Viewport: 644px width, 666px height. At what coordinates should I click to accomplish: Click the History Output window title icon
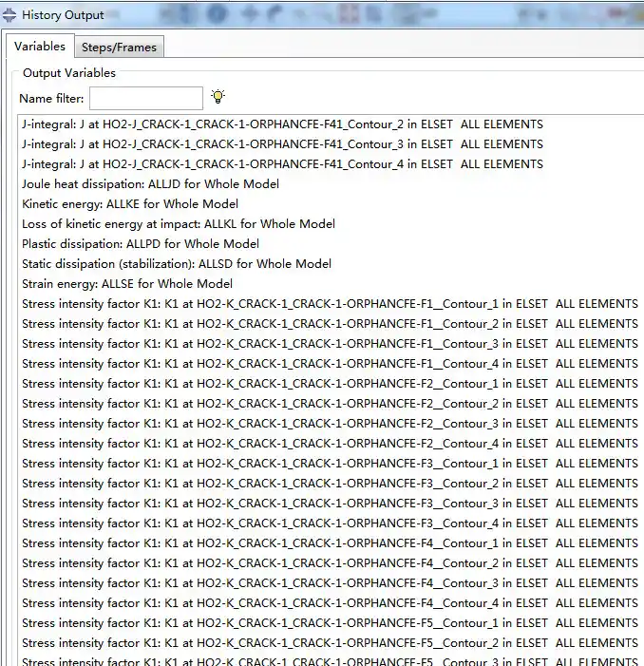pyautogui.click(x=9, y=15)
